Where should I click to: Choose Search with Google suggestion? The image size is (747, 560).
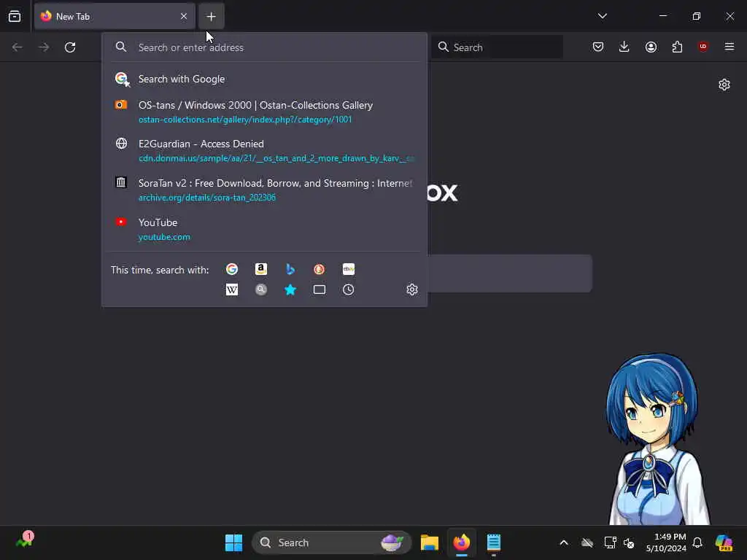(264, 79)
